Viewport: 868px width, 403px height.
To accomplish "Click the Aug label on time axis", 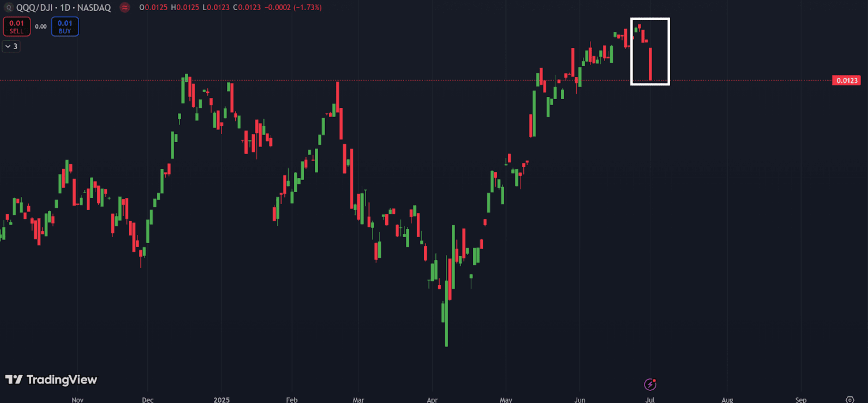I will pos(727,400).
